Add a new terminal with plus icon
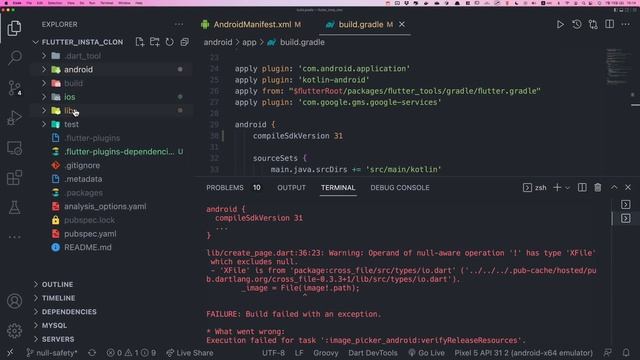The width and height of the screenshot is (640, 360). coord(557,188)
